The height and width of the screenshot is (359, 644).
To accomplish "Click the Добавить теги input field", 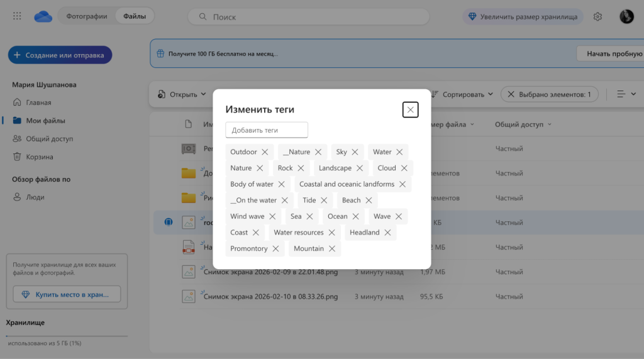I will click(267, 130).
